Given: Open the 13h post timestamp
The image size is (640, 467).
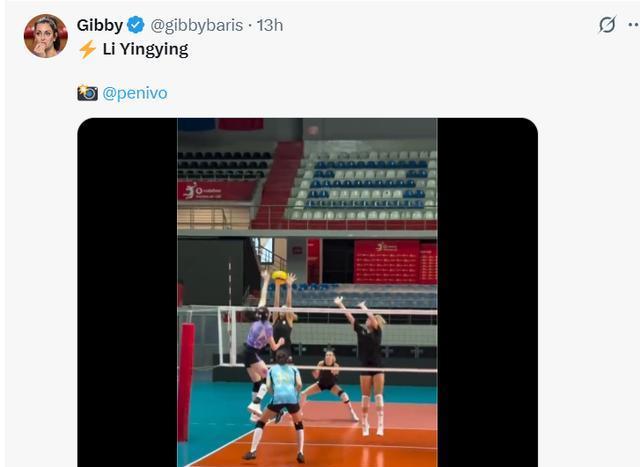Looking at the screenshot, I should tap(270, 25).
